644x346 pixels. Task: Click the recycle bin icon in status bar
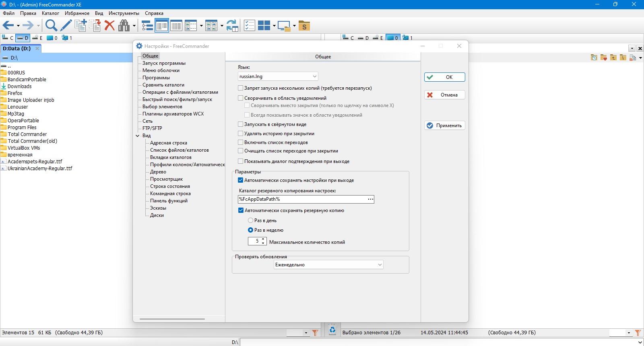tap(332, 330)
